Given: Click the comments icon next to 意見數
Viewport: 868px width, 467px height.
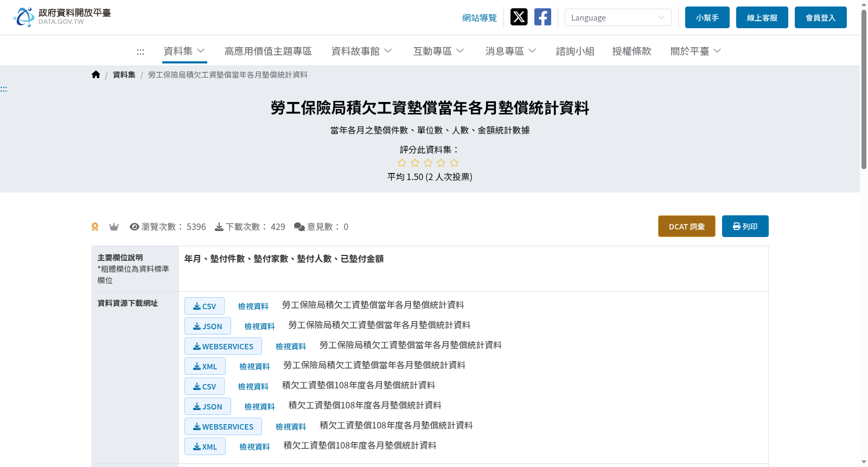Looking at the screenshot, I should coord(299,227).
